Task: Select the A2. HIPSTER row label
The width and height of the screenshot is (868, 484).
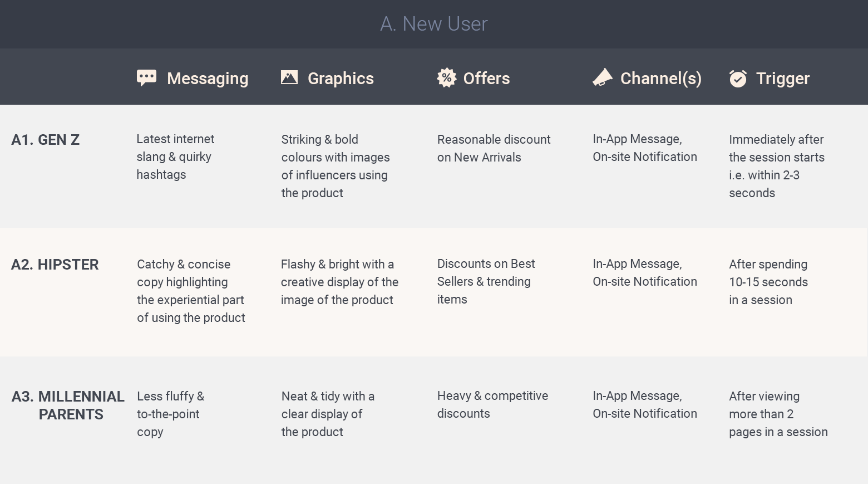Action: [55, 265]
